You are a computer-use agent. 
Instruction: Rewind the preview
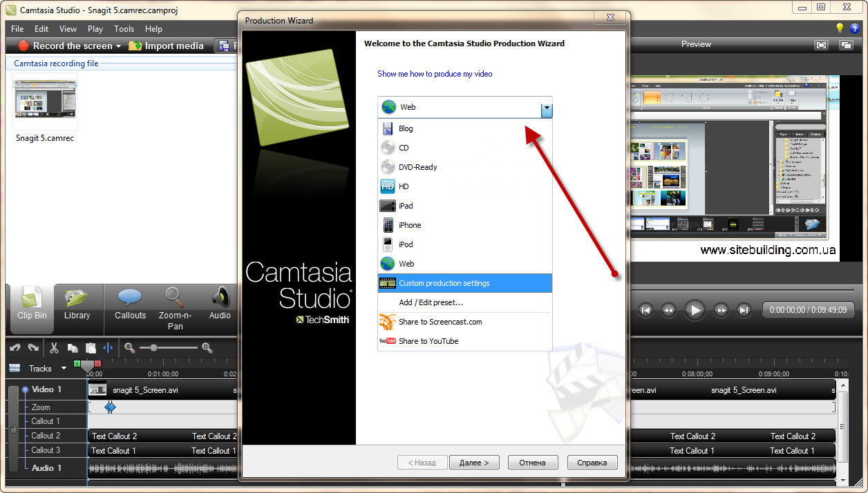[668, 310]
